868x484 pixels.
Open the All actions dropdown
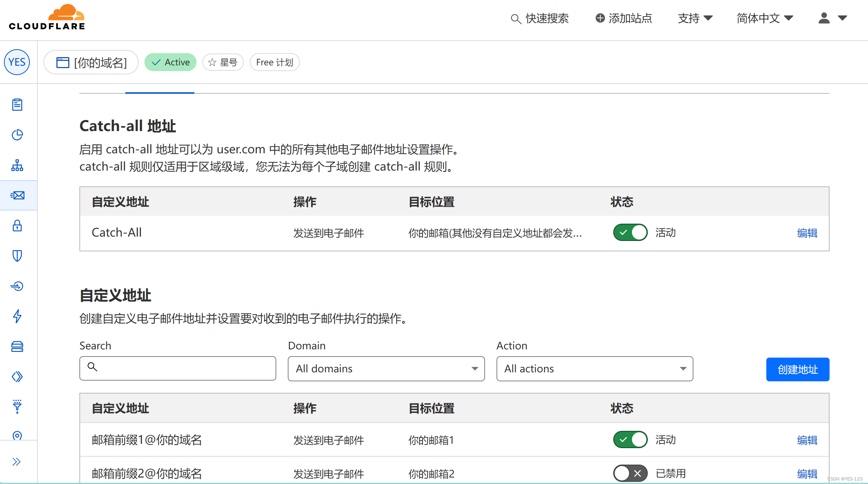[594, 369]
